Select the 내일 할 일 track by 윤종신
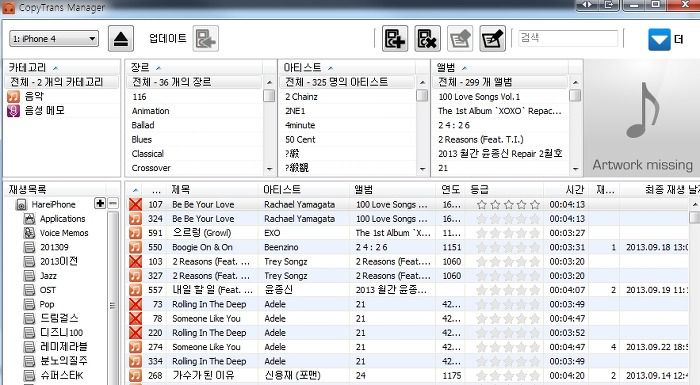Image resolution: width=700 pixels, height=385 pixels. pos(408,290)
